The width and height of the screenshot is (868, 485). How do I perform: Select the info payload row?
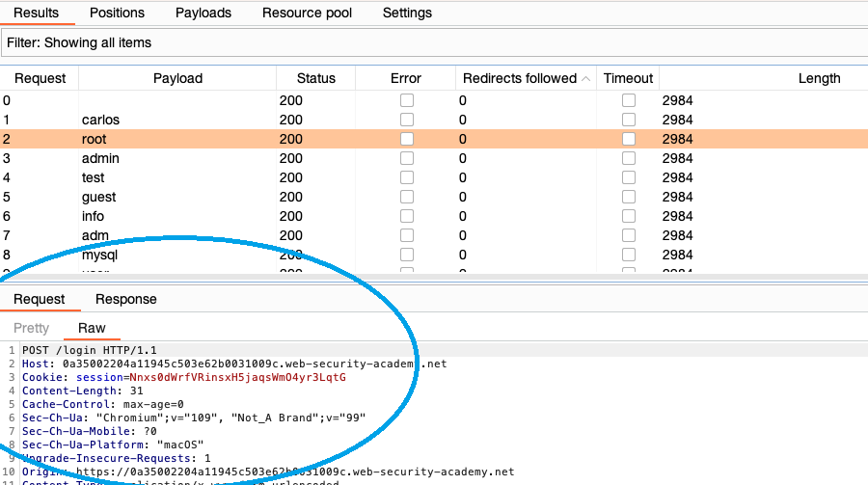click(x=434, y=216)
